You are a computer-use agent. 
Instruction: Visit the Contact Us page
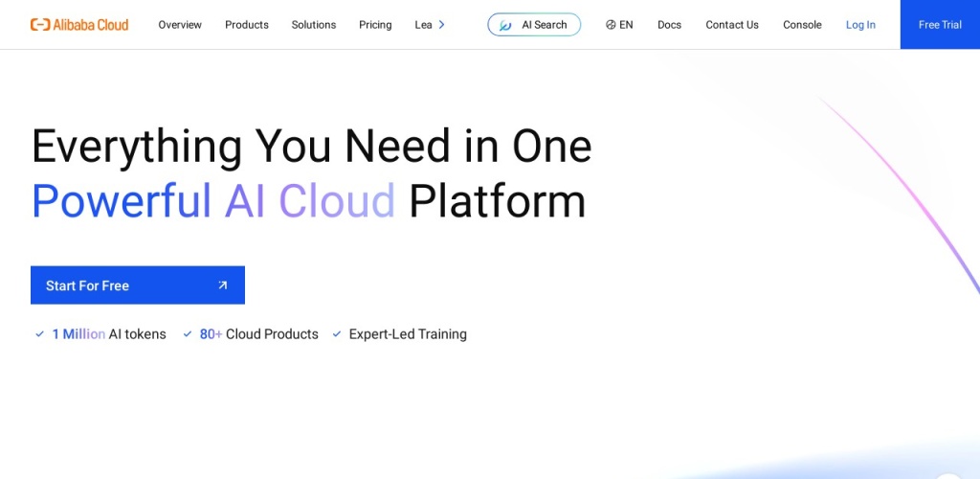[732, 25]
